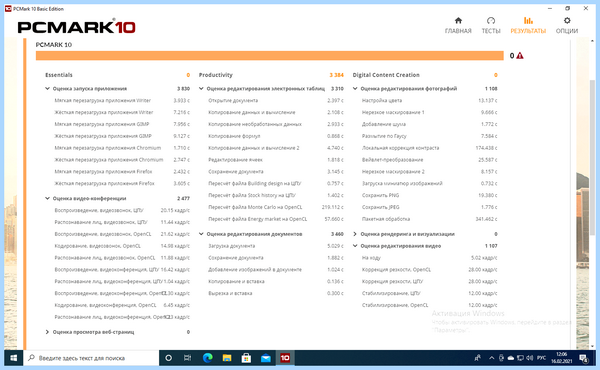Viewport: 600px width, 370px height.
Task: Click the Essentials group heading
Action: pyautogui.click(x=59, y=75)
